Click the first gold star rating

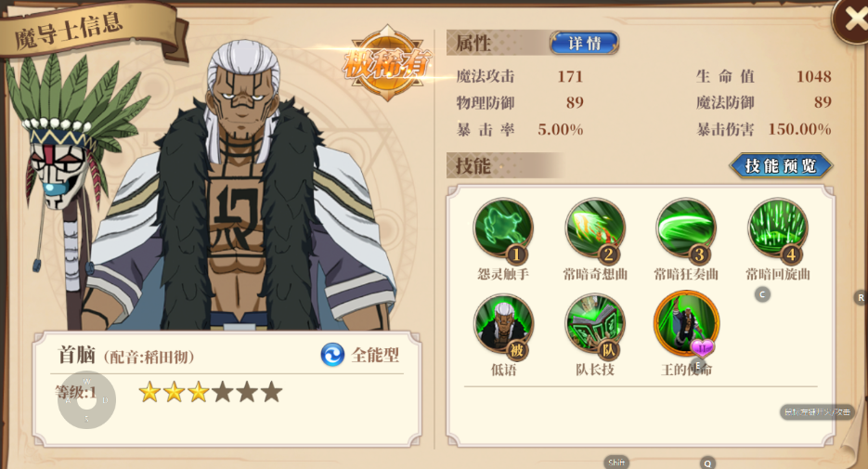point(149,392)
